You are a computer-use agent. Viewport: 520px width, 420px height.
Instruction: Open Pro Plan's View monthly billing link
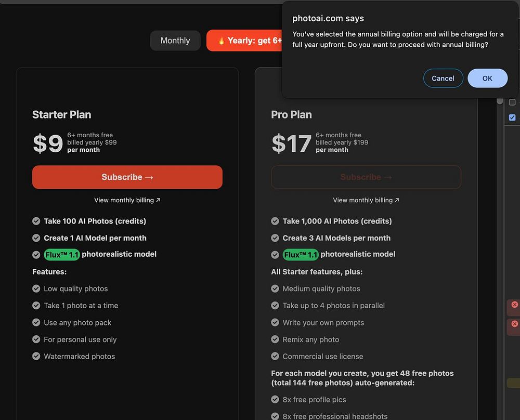(x=366, y=200)
